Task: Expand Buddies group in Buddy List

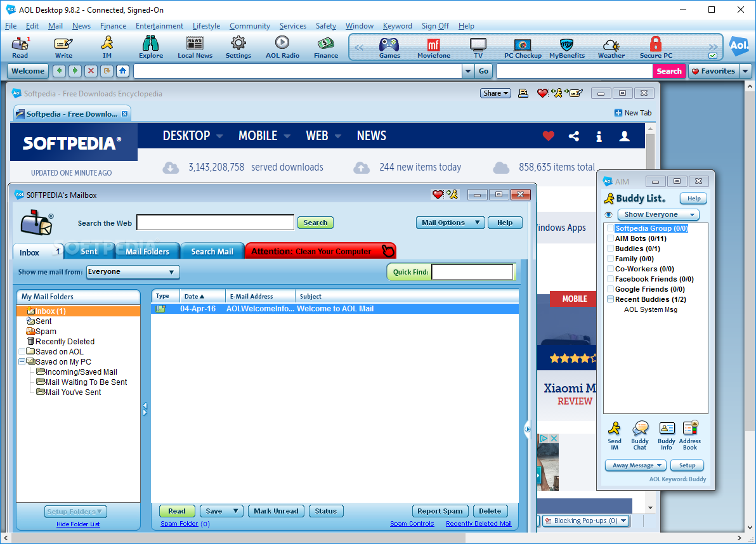Action: 610,249
